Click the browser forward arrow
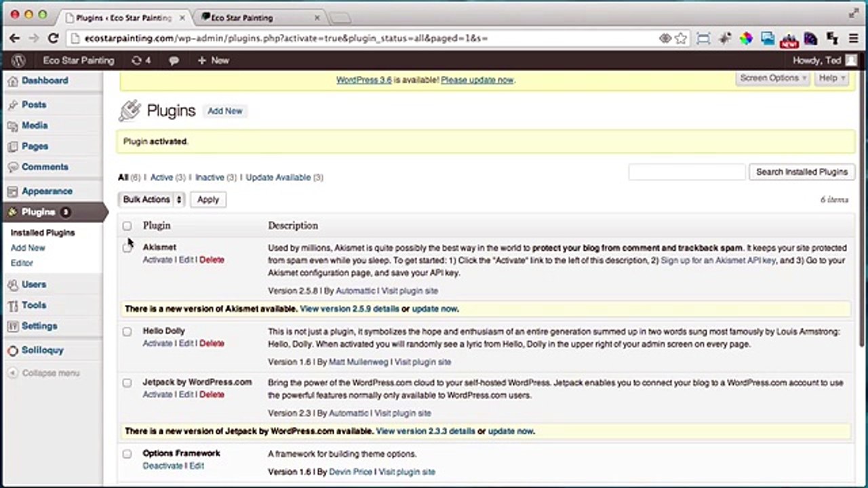This screenshot has width=868, height=488. tap(35, 39)
